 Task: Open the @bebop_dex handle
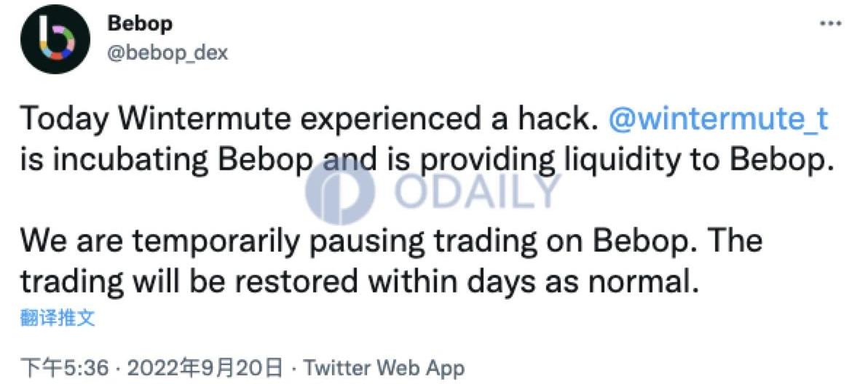(167, 52)
